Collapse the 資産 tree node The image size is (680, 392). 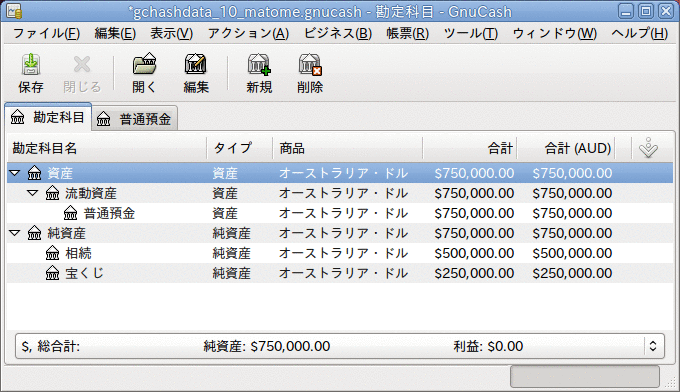pyautogui.click(x=15, y=173)
